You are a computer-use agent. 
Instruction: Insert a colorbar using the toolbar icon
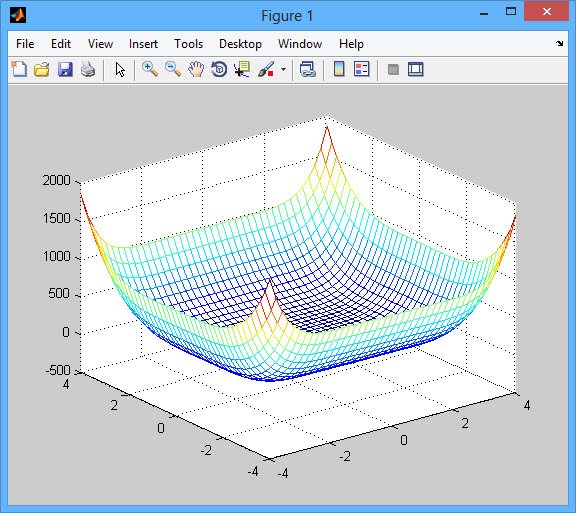coord(339,69)
